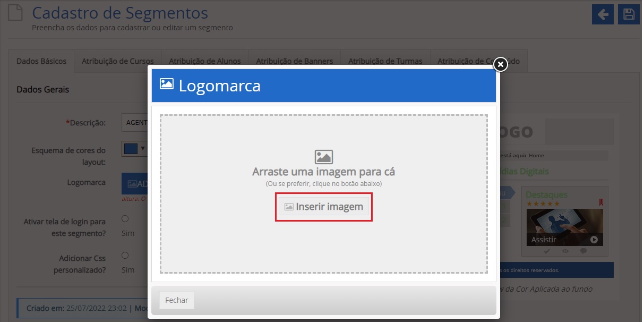This screenshot has width=644, height=322.
Task: Go to the Atribuição de Alunos tab
Action: pos(204,61)
